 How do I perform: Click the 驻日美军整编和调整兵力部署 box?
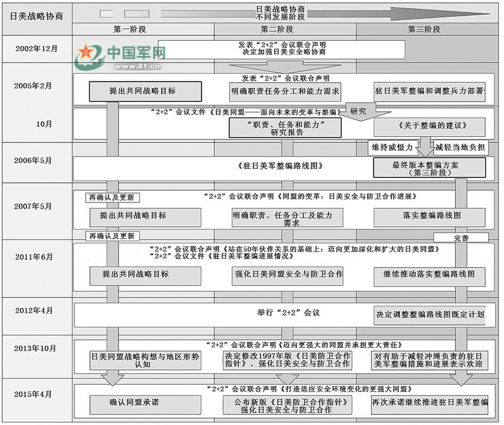(x=430, y=91)
